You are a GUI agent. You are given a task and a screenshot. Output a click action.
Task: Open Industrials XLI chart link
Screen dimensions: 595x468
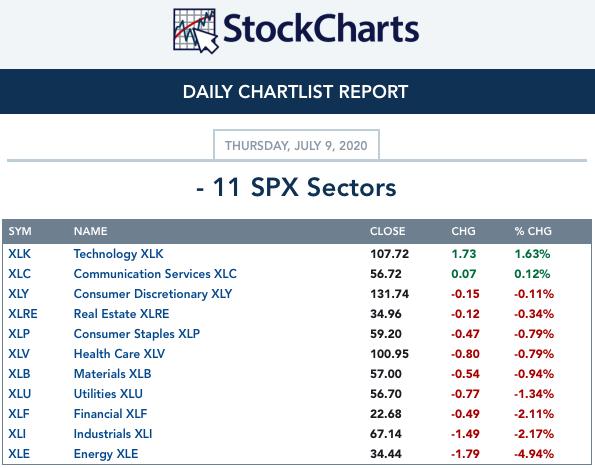(x=113, y=434)
